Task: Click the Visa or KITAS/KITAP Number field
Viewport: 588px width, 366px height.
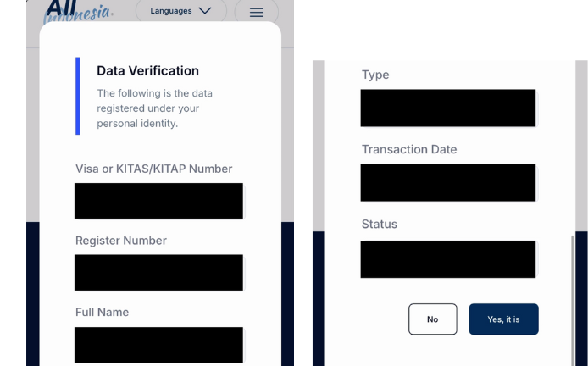Action: 158,201
